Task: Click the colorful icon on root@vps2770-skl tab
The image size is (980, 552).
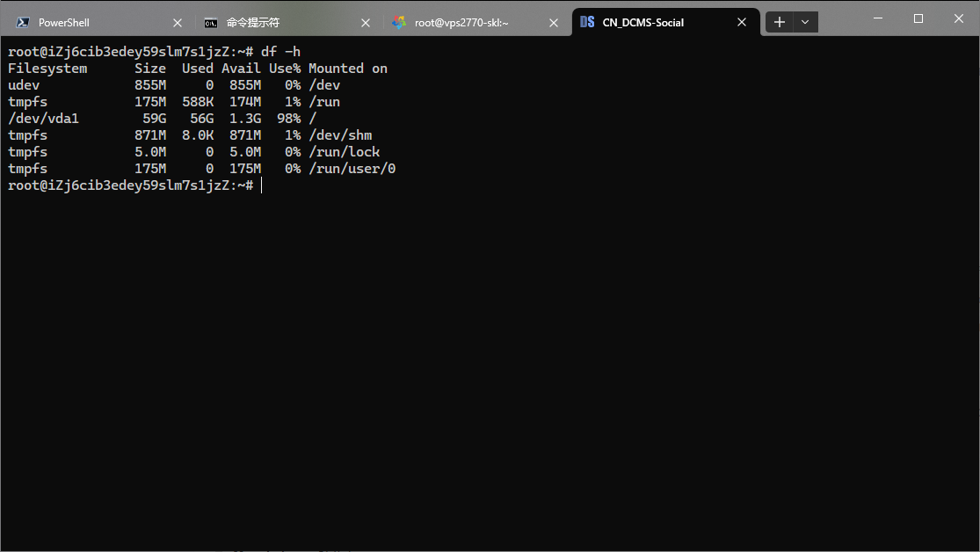Action: pyautogui.click(x=399, y=23)
